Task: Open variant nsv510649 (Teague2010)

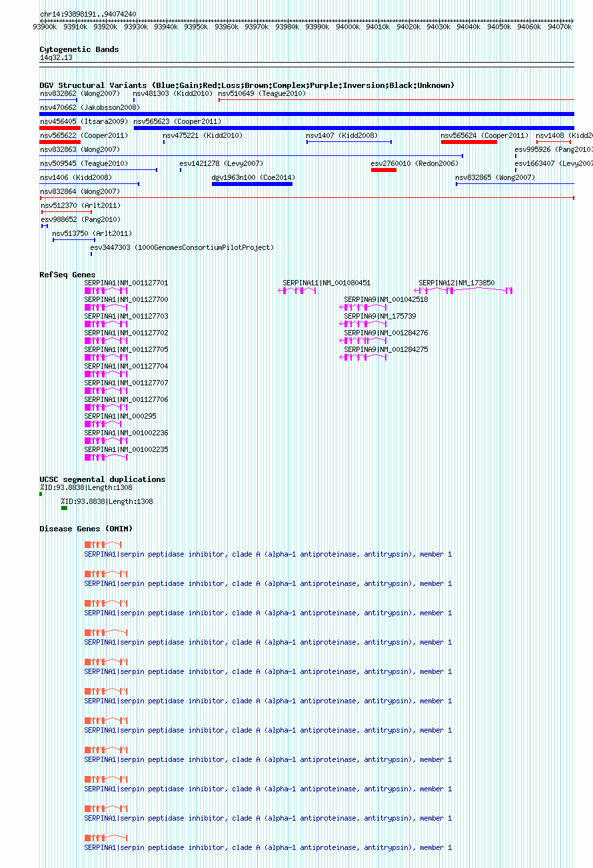Action: pos(262,94)
